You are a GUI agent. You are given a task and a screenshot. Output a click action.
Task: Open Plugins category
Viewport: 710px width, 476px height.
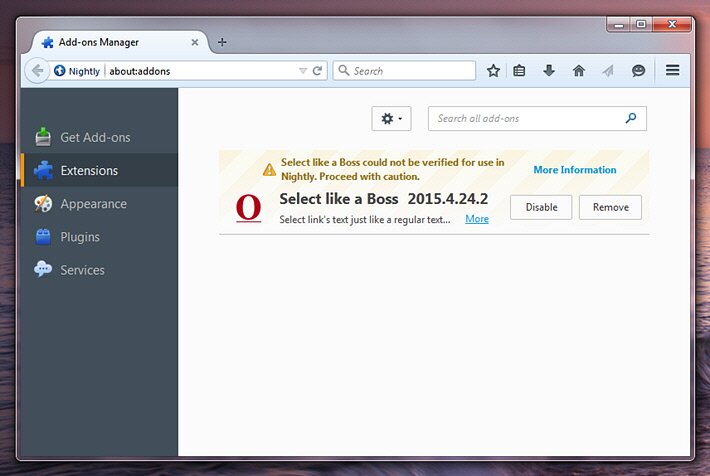99,237
